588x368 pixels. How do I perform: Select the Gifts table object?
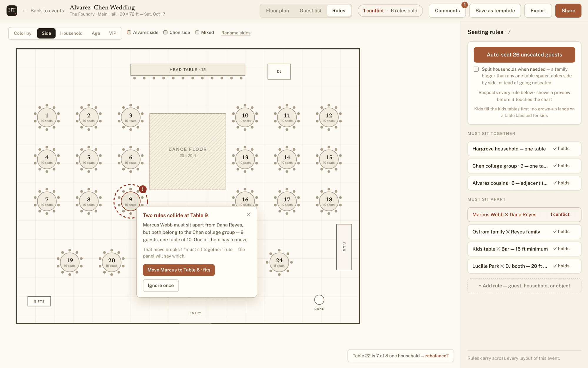(39, 301)
